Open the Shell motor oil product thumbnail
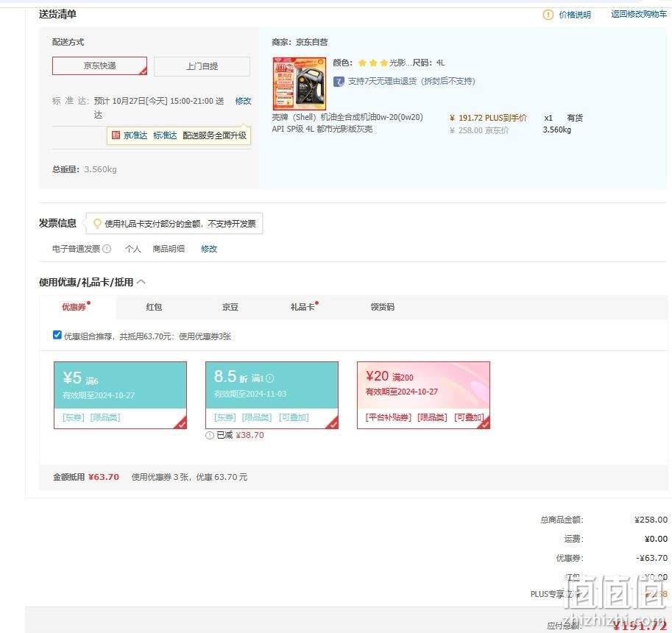This screenshot has width=672, height=633. pos(299,84)
